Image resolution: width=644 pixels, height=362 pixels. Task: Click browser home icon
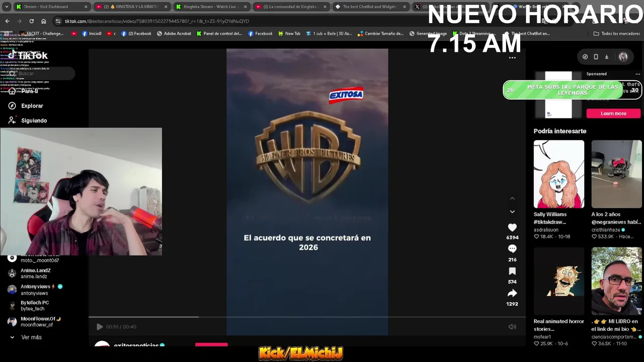(x=43, y=21)
